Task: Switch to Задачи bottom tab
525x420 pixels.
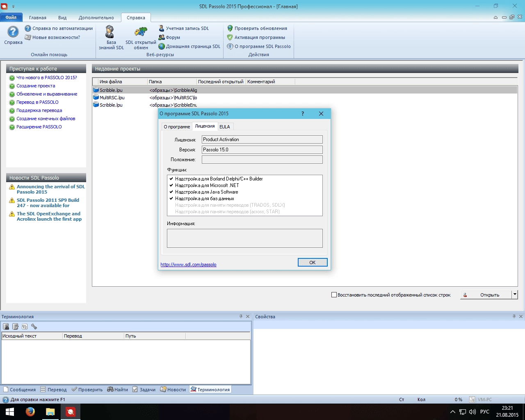Action: coord(144,390)
